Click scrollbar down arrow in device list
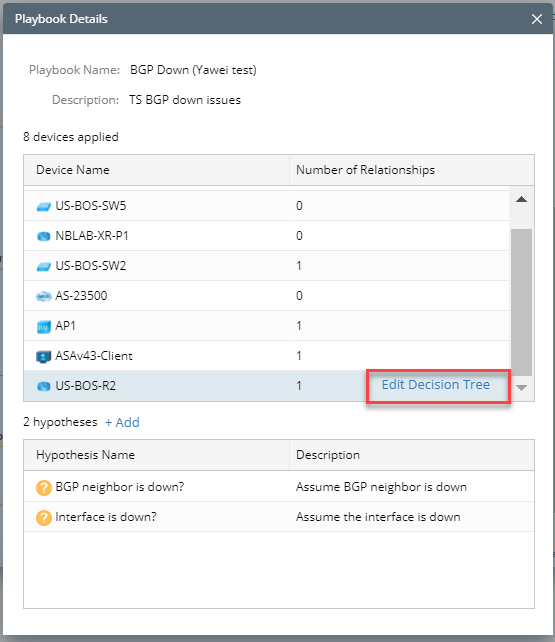 click(521, 387)
